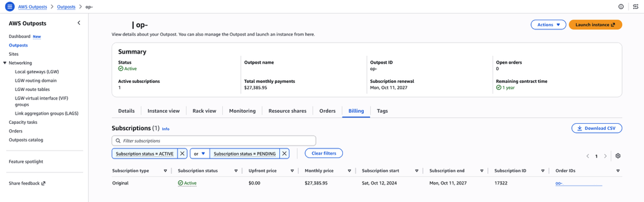This screenshot has width=644, height=202.
Task: Open the Resource shares tab
Action: pyautogui.click(x=287, y=111)
